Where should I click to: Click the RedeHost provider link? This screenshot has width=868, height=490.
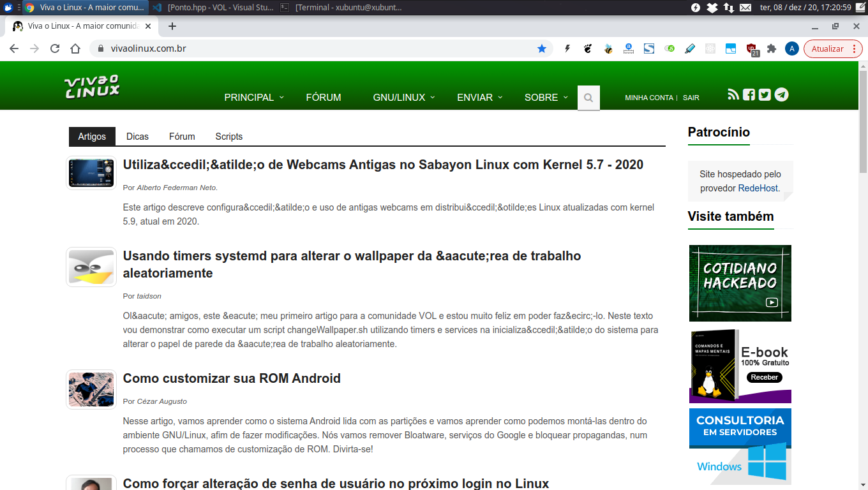tap(758, 188)
